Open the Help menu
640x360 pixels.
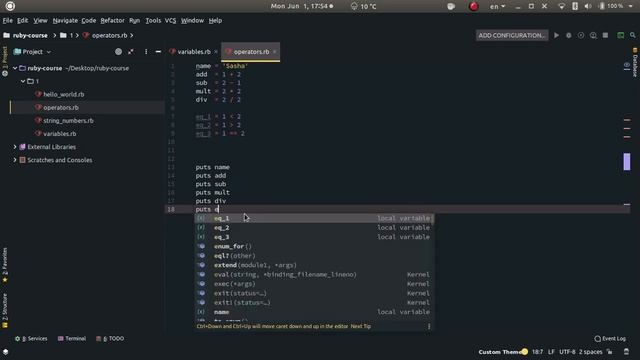(215, 20)
